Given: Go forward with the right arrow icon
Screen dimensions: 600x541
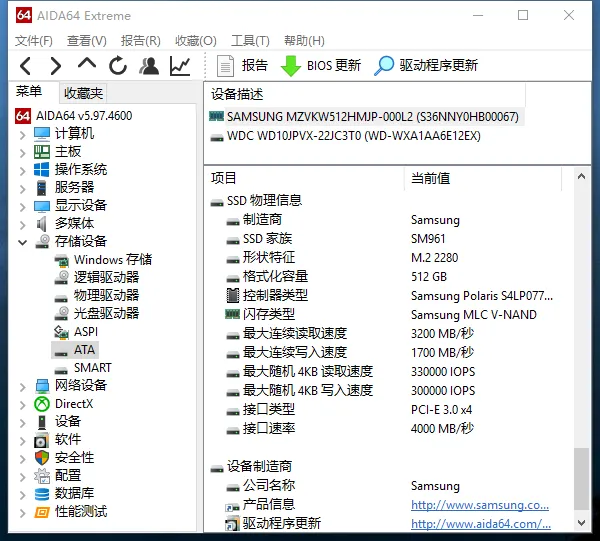Looking at the screenshot, I should [x=56, y=66].
